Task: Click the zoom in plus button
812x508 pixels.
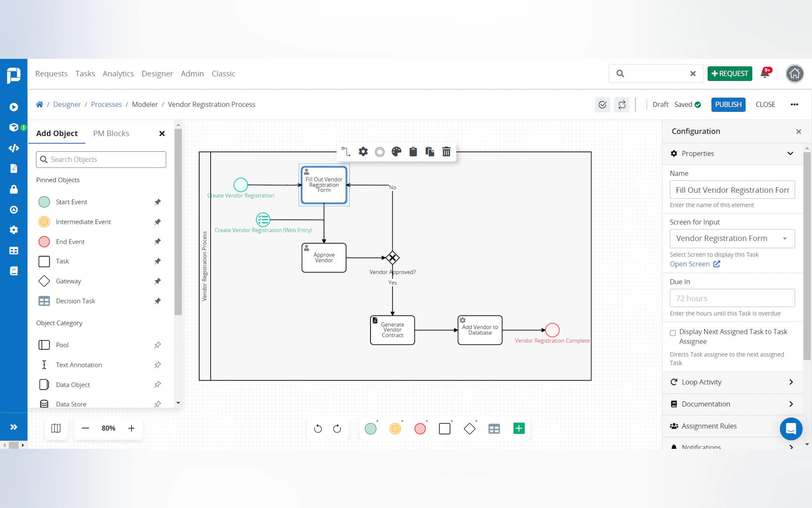Action: [131, 428]
